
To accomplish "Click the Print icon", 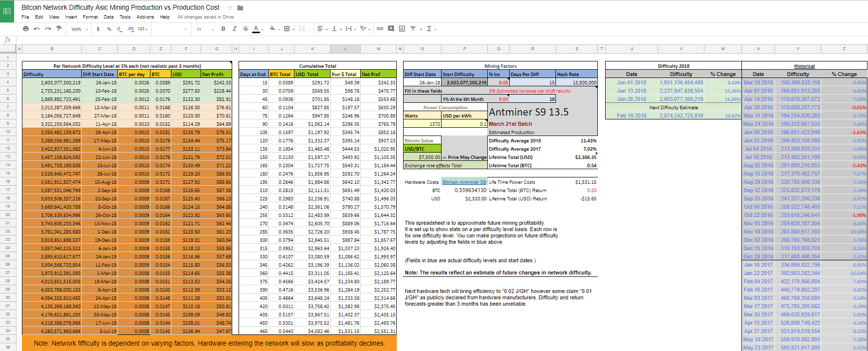I will pos(26,29).
